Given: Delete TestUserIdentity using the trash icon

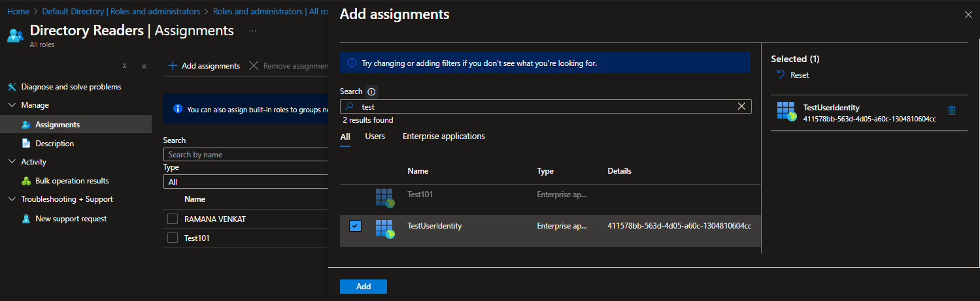Looking at the screenshot, I should point(952,110).
